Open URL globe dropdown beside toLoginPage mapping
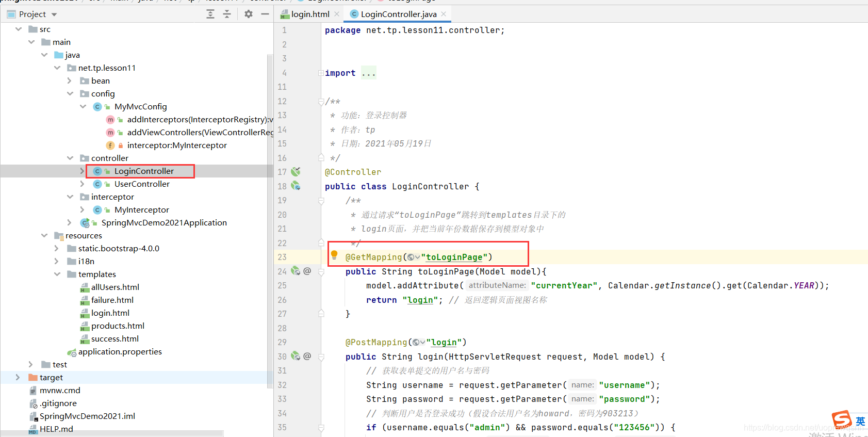 tap(413, 257)
